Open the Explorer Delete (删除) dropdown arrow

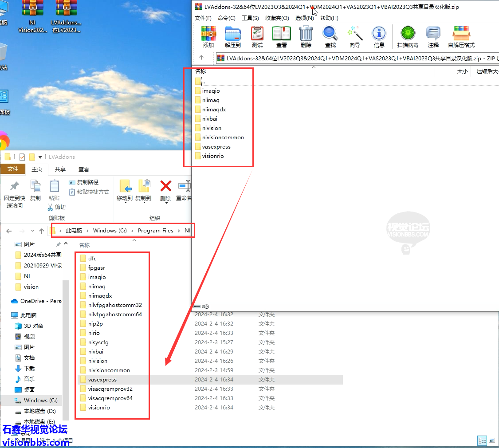click(x=166, y=203)
